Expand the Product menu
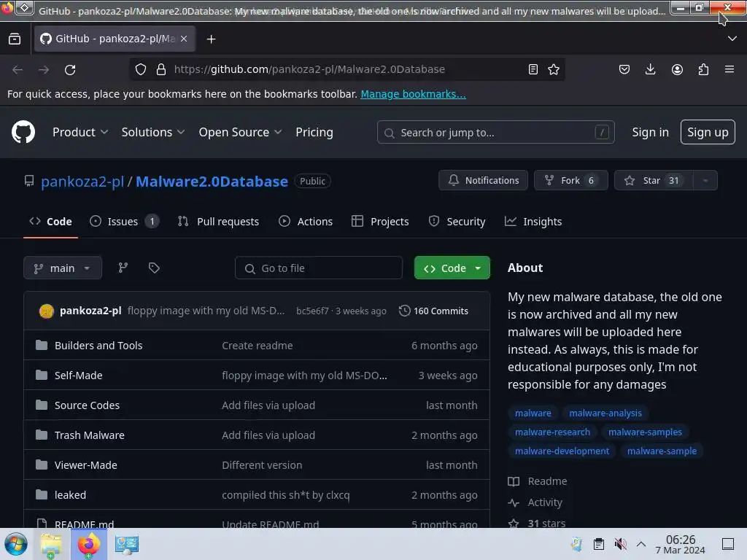747x560 pixels. pos(80,132)
